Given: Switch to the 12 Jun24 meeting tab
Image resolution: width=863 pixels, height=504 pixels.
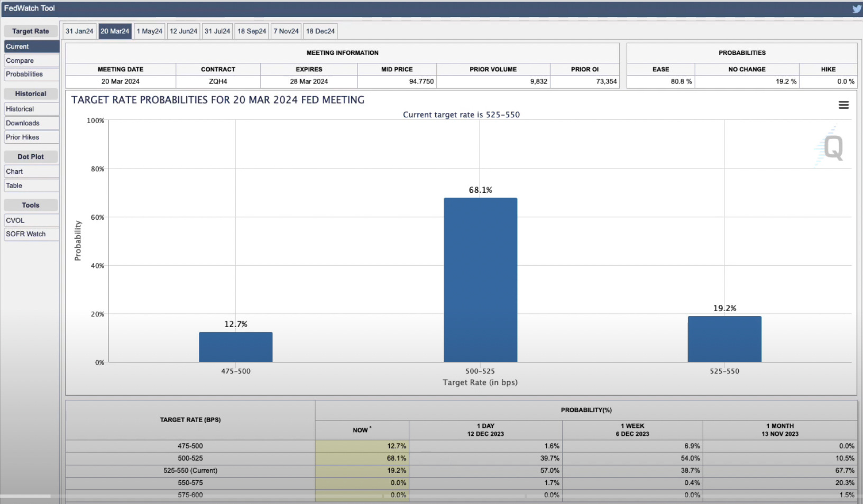Looking at the screenshot, I should tap(183, 31).
